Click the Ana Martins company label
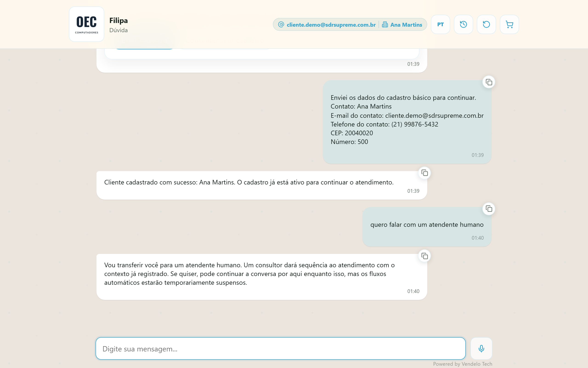 tap(406, 25)
